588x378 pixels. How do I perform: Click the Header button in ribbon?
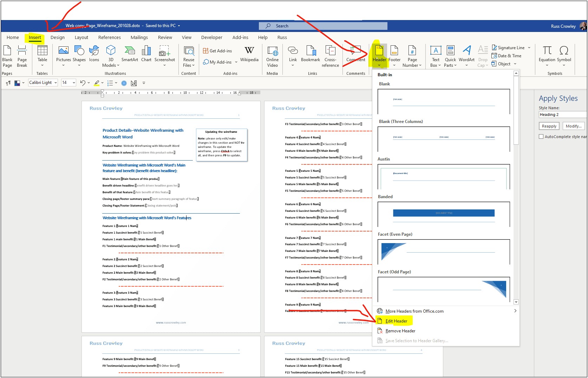point(379,56)
